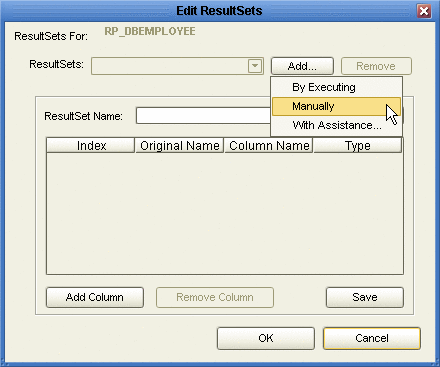Open the ResultSets dropdown arrow

coord(255,66)
